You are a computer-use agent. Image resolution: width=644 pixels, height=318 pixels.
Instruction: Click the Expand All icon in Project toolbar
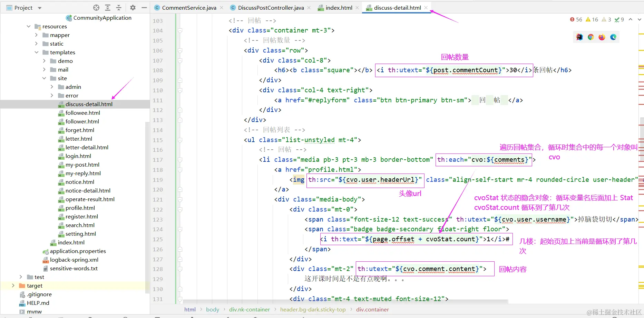108,8
